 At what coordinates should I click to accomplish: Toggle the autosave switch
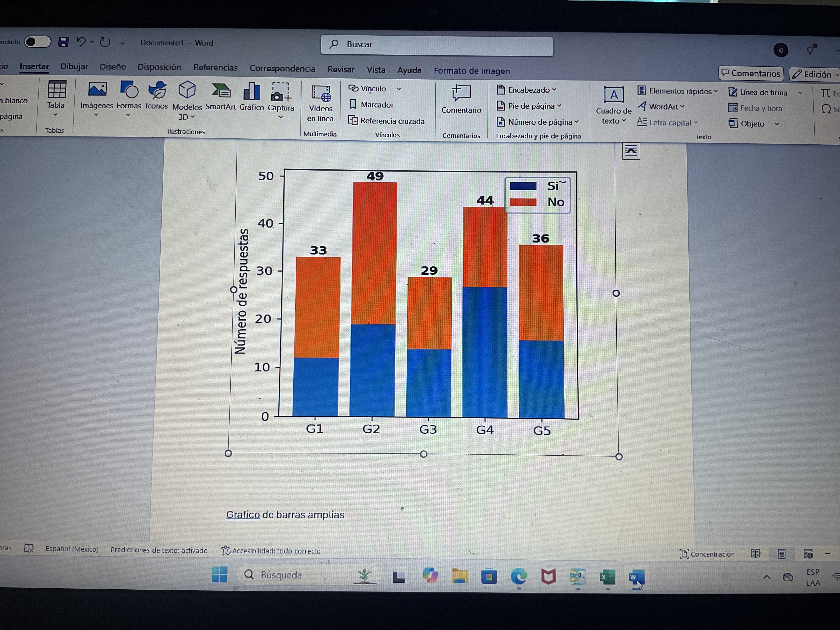point(37,42)
